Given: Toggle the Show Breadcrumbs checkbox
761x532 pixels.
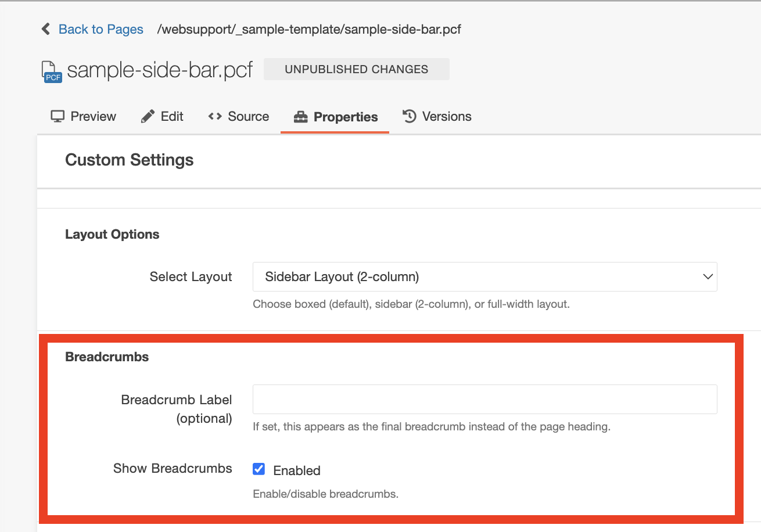Looking at the screenshot, I should point(259,469).
